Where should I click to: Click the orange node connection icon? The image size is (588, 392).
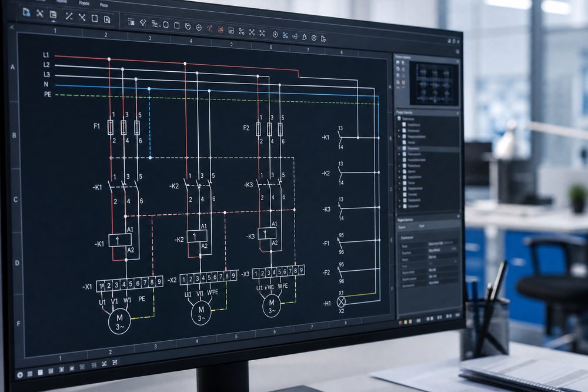pyautogui.click(x=209, y=28)
